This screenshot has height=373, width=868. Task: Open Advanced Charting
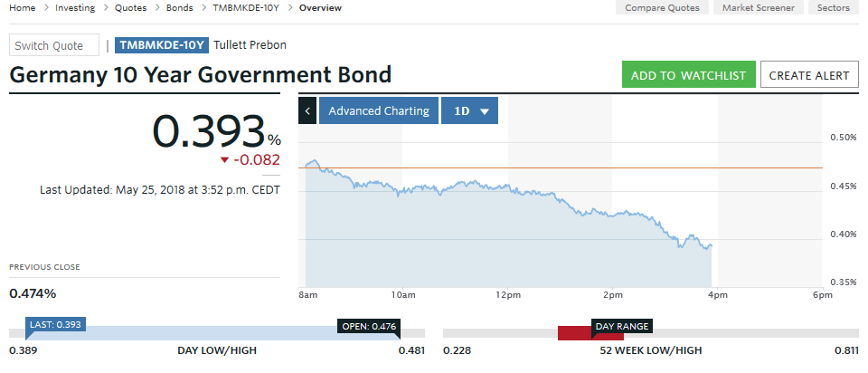pos(378,110)
